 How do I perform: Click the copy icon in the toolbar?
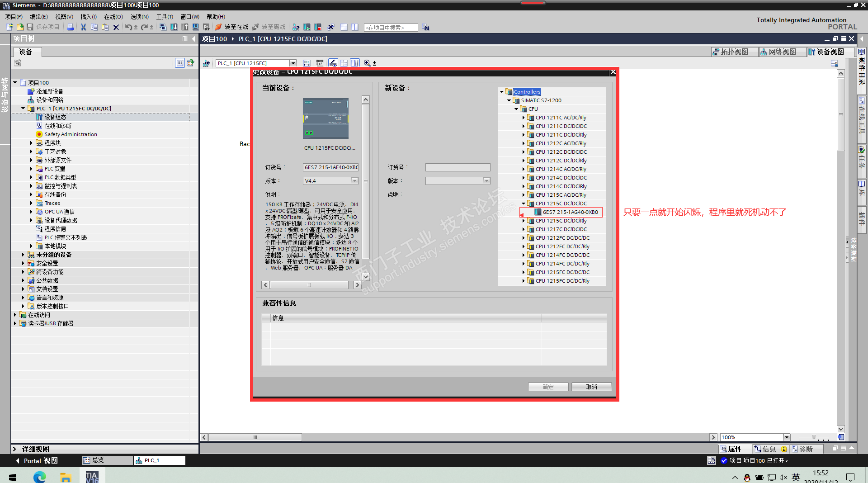94,27
